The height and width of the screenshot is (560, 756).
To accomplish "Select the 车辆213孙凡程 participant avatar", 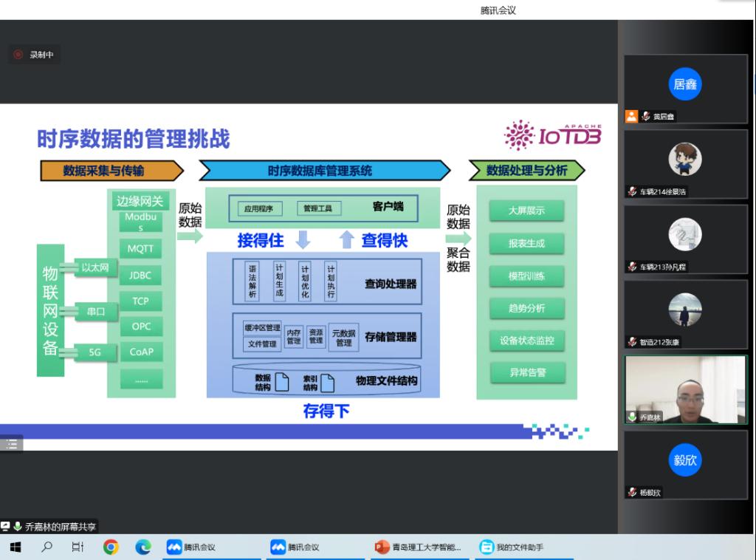I will (684, 234).
